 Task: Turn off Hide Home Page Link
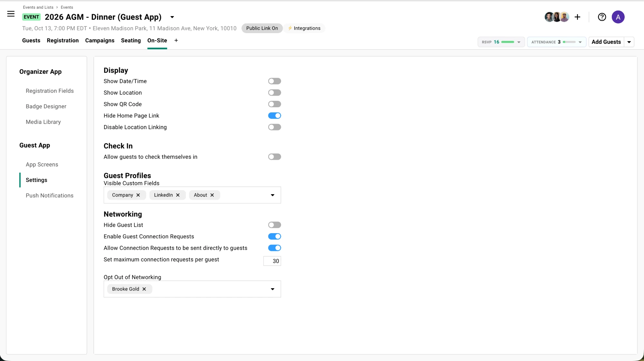pyautogui.click(x=274, y=116)
